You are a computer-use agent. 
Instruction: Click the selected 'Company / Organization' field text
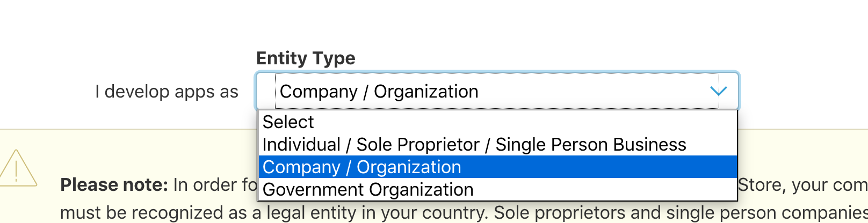point(379,92)
